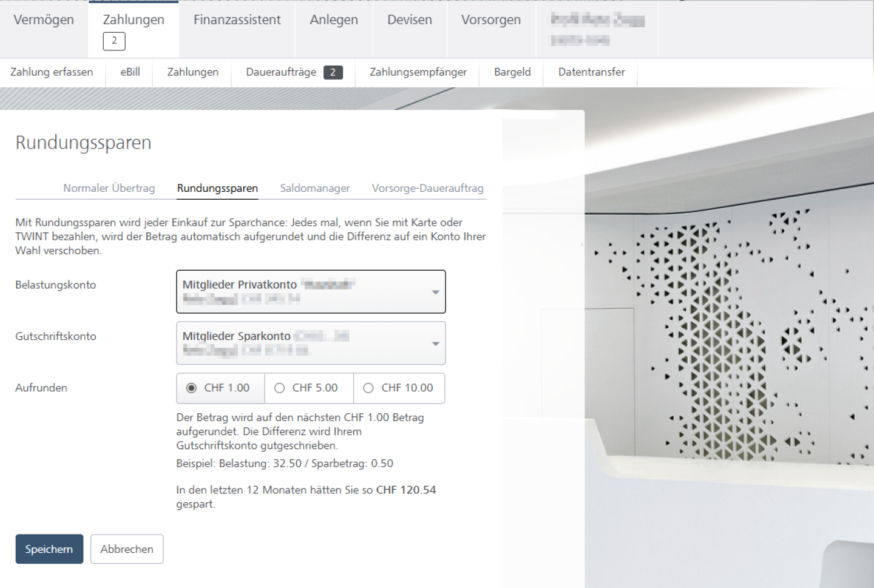Open the Vermögen main menu

[44, 20]
